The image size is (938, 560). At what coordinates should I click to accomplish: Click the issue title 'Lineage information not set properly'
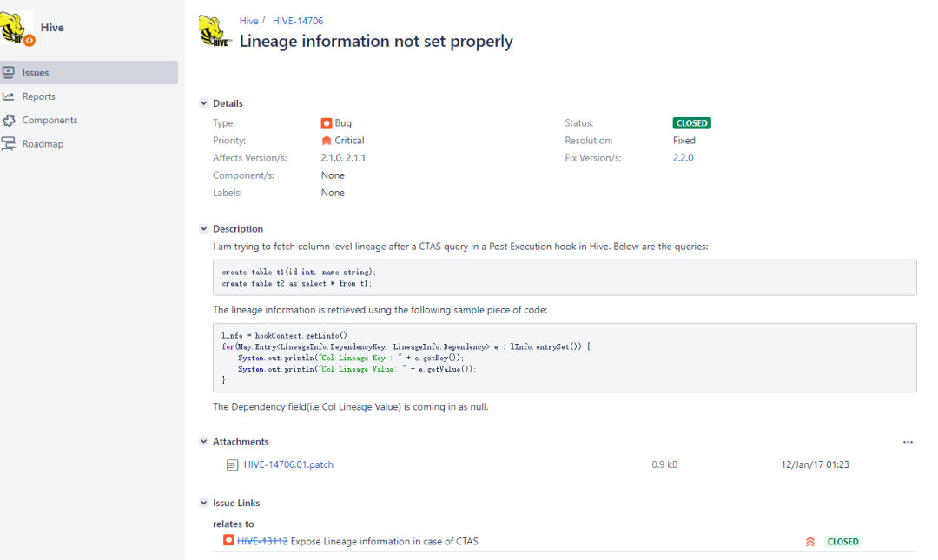tap(376, 42)
